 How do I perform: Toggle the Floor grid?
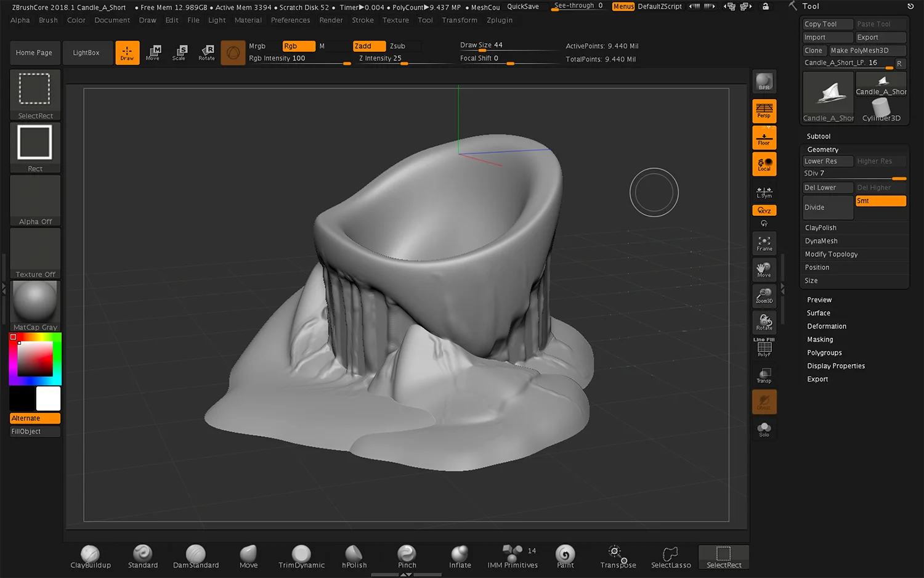pos(764,137)
